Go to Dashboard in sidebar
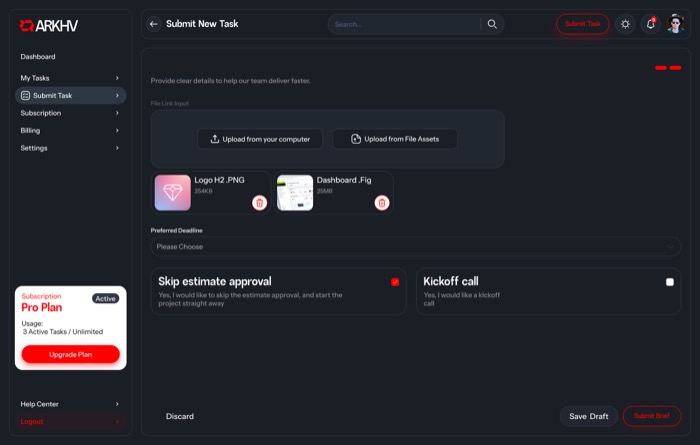Viewport: 700px width, 445px height. pyautogui.click(x=38, y=57)
